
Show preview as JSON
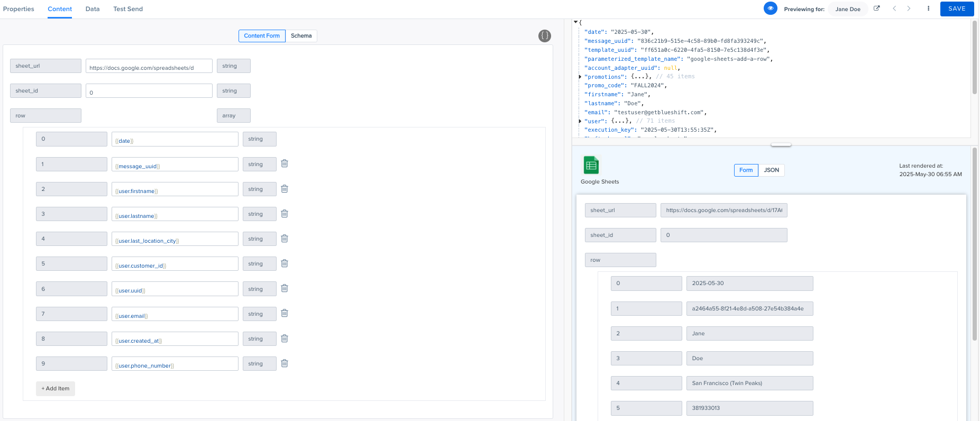click(x=772, y=170)
